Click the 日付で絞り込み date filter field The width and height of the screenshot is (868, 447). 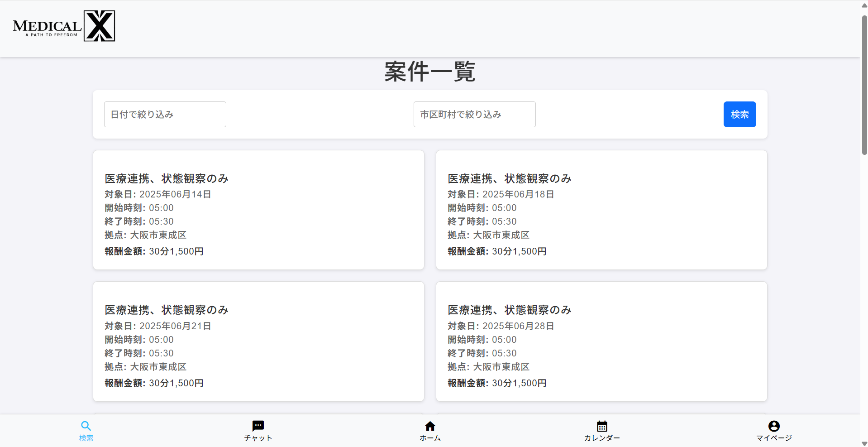[165, 115]
